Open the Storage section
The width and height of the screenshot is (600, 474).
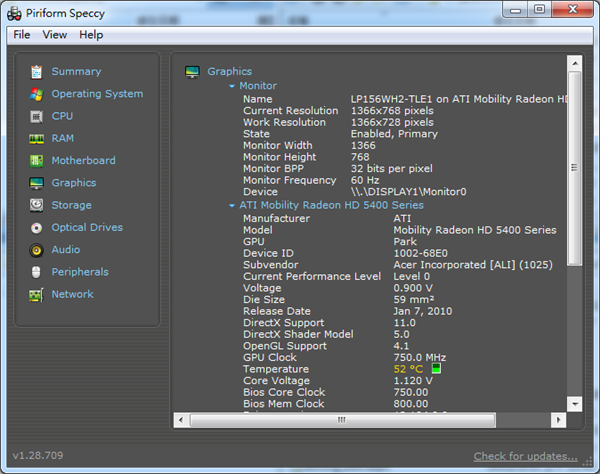[72, 205]
